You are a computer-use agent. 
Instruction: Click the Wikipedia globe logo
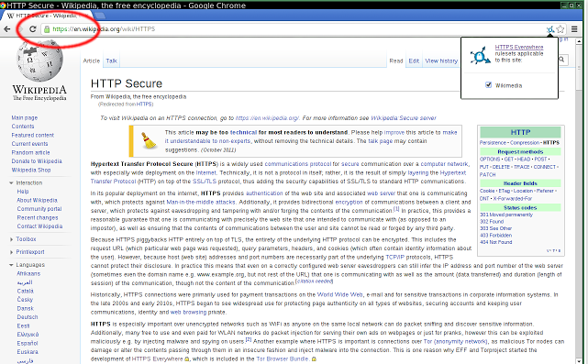pyautogui.click(x=39, y=61)
